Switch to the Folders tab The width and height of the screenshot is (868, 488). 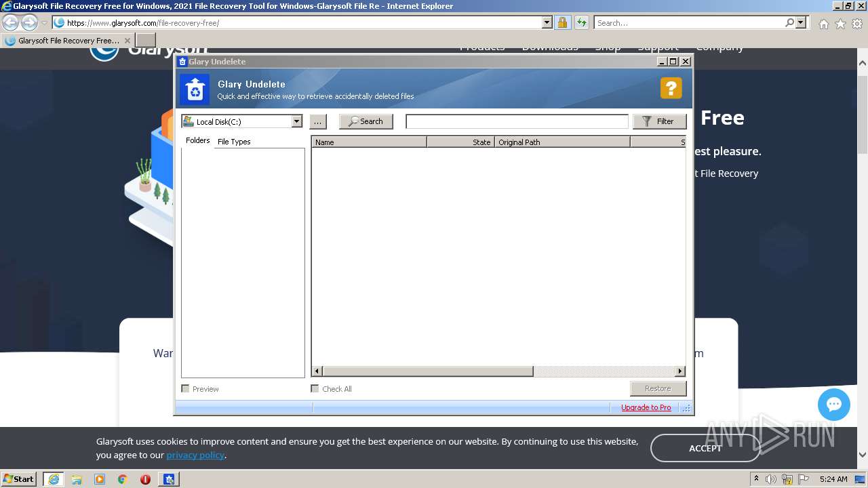point(198,140)
